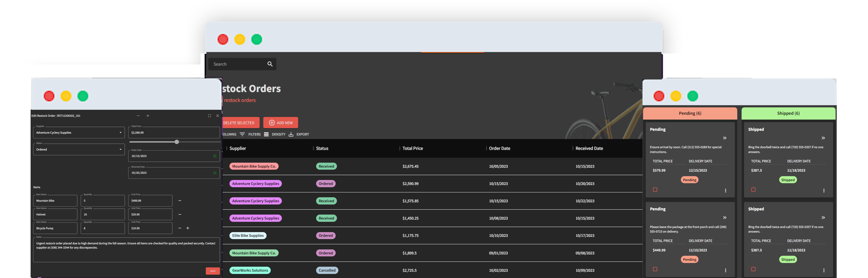Viewport: 868px width, 278px height.
Task: Remove the Helmet item row
Action: 180,215
